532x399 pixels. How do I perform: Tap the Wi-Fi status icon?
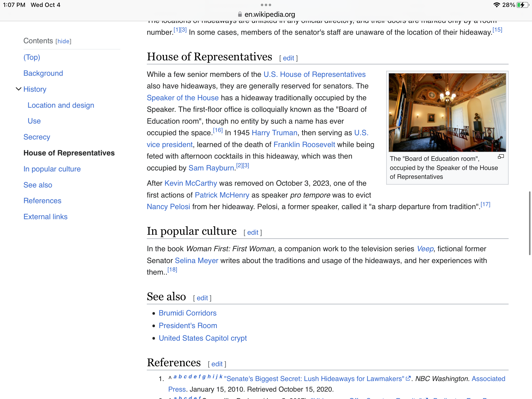point(497,5)
